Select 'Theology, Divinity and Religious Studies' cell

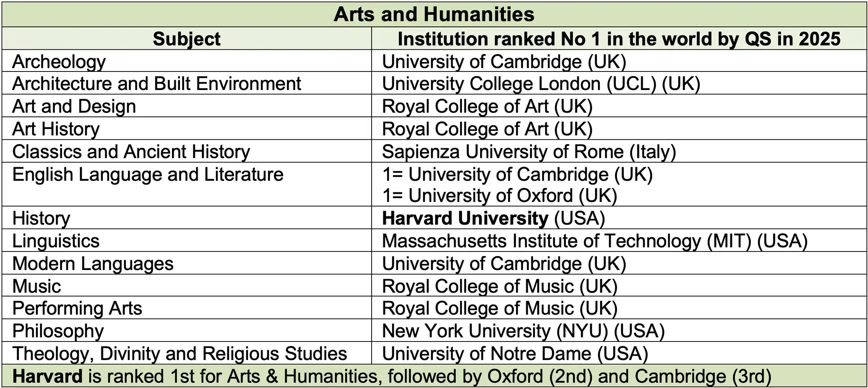(x=180, y=353)
